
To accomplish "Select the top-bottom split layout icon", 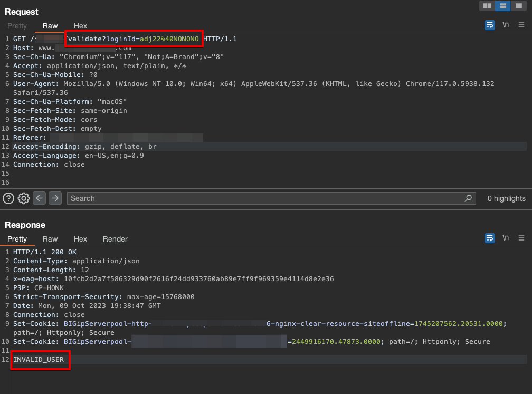I will [503, 6].
